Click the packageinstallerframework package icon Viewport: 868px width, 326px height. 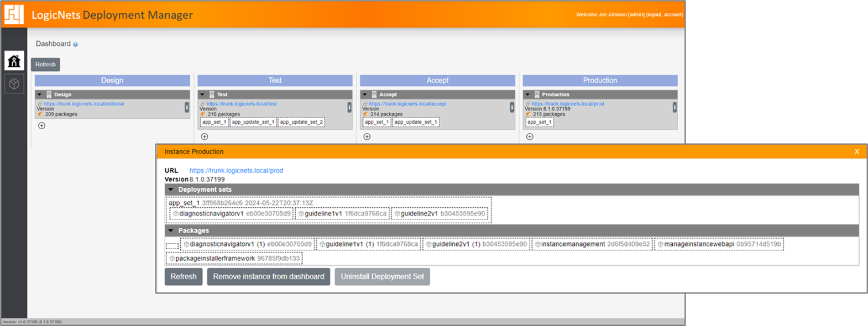click(x=172, y=259)
